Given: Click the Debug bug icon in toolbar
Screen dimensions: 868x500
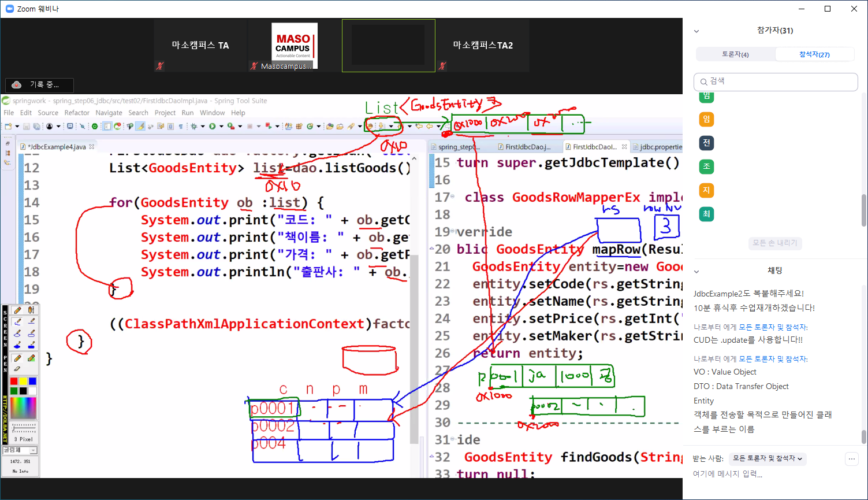Looking at the screenshot, I should pos(195,126).
